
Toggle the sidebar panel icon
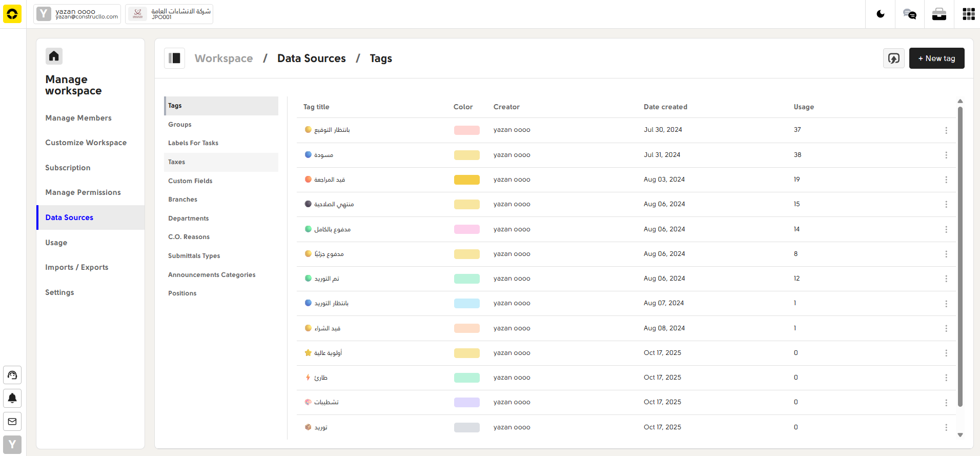pyautogui.click(x=174, y=58)
